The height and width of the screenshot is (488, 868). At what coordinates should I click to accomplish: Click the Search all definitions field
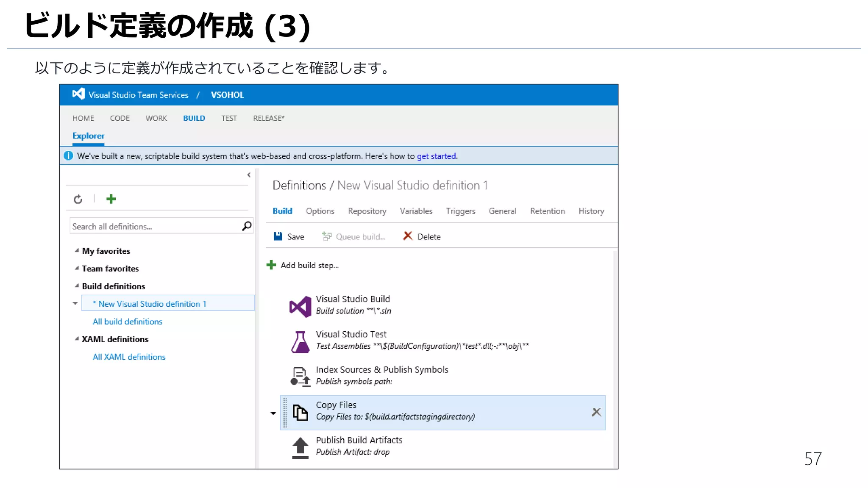coord(155,226)
